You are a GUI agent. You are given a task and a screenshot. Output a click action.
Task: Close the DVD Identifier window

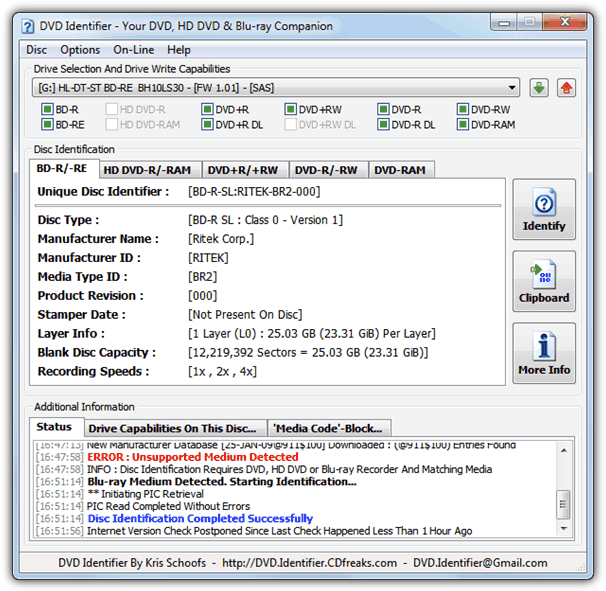coord(565,22)
